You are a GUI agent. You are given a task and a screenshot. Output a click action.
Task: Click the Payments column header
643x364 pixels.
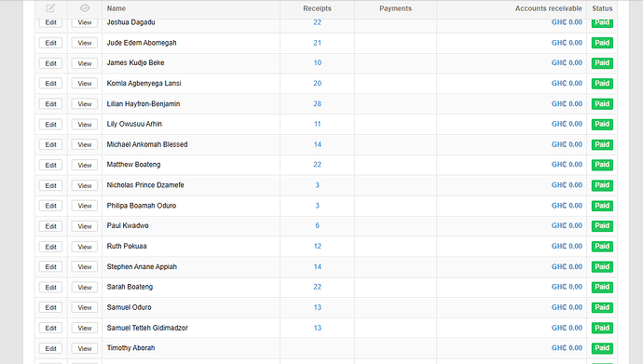(395, 8)
